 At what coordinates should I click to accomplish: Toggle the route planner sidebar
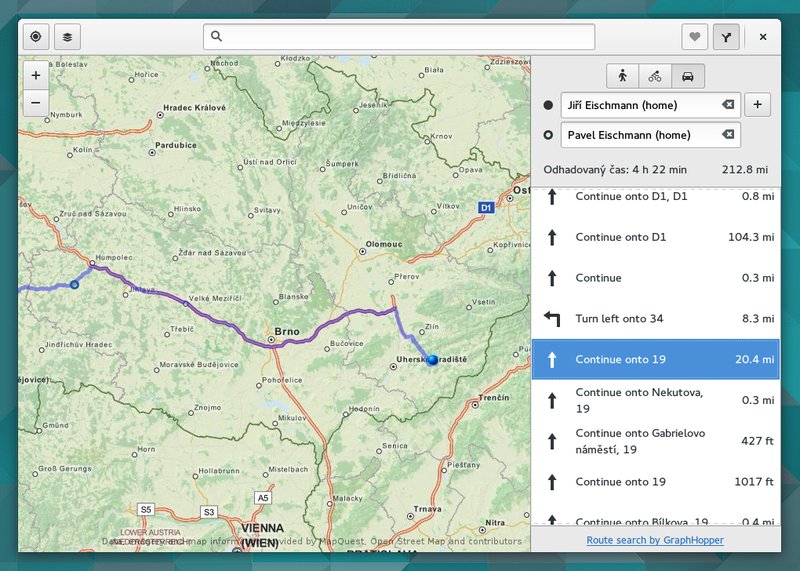726,37
